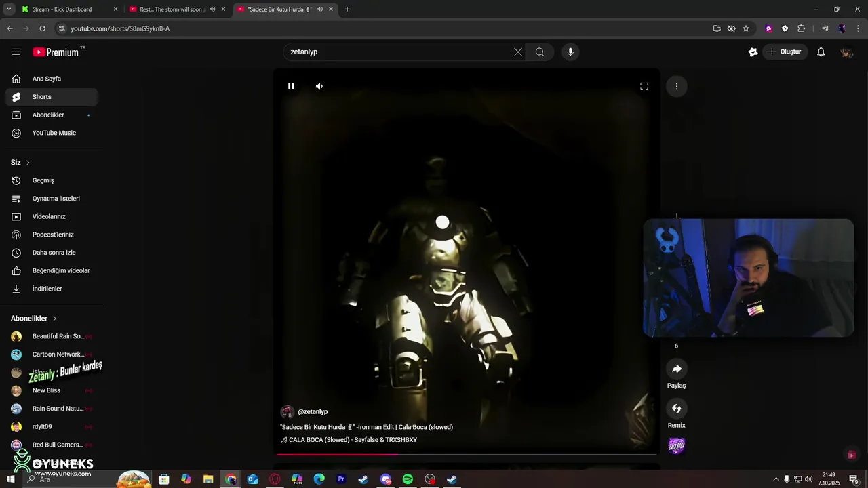Screen dimensions: 868x488
Task: Open the CALA BOCA sound thumbnail
Action: pos(676,445)
